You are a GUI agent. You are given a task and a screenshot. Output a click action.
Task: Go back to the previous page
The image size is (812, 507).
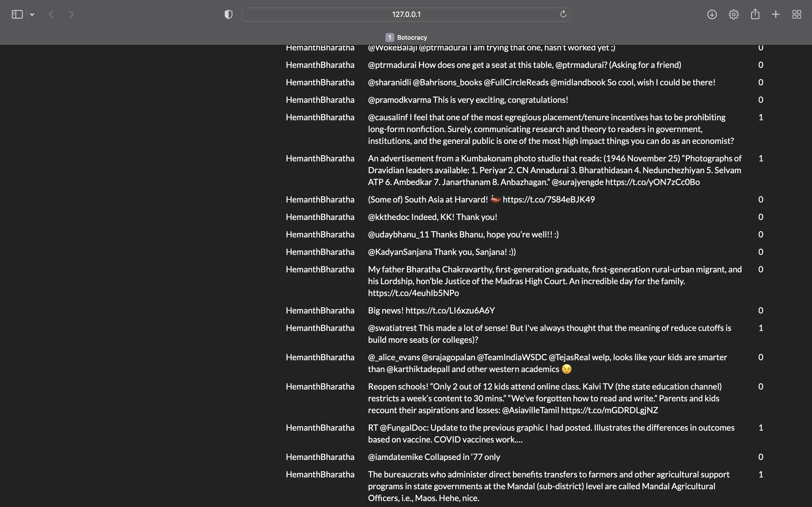(51, 14)
